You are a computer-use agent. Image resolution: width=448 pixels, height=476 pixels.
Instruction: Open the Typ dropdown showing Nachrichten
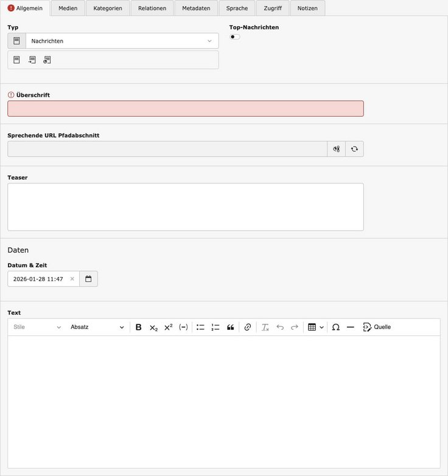(x=122, y=41)
